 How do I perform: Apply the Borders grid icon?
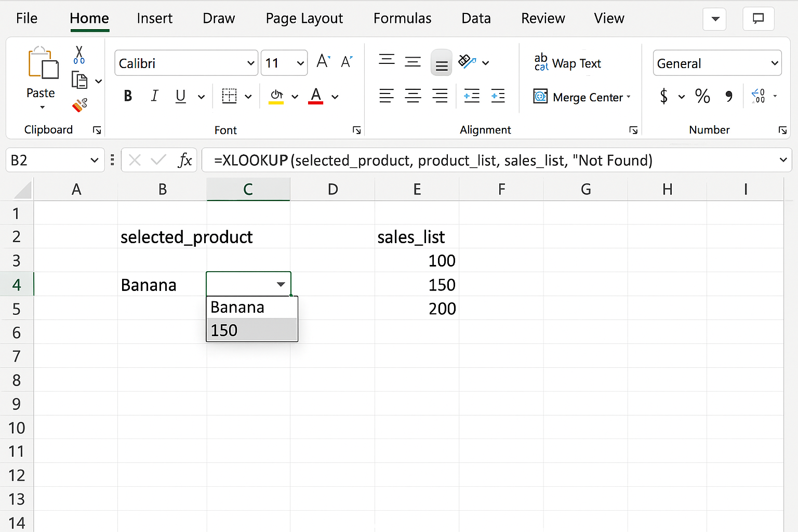coord(229,96)
